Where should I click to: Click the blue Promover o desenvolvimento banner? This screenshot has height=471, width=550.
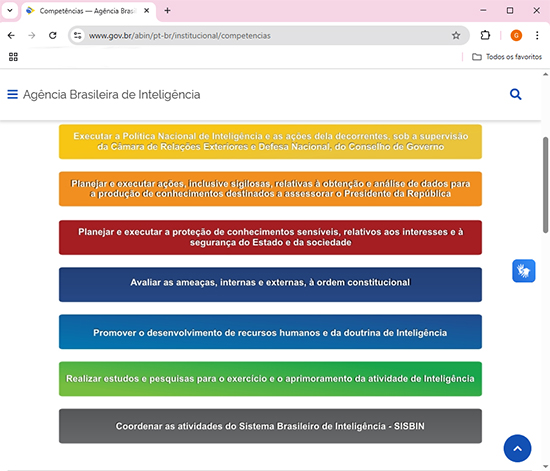coord(270,332)
